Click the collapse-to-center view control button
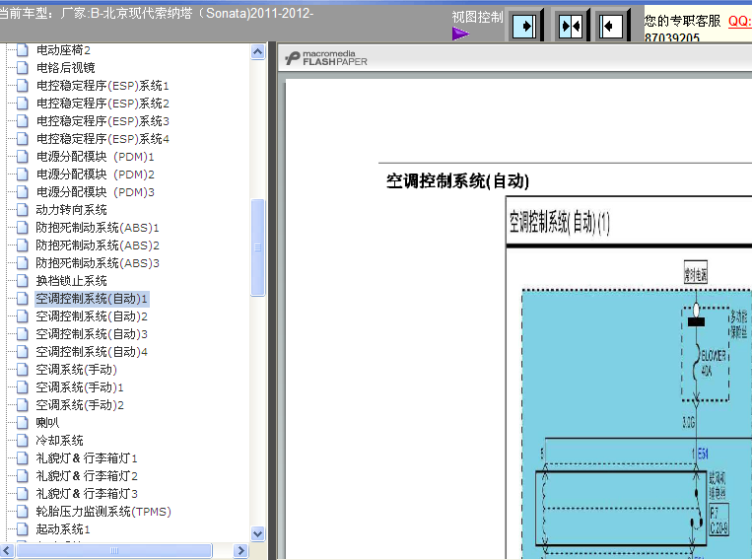The image size is (752, 560). click(x=571, y=26)
